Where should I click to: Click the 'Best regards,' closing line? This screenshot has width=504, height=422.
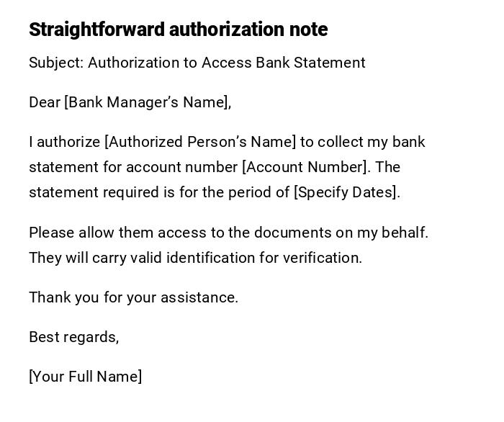click(x=73, y=337)
